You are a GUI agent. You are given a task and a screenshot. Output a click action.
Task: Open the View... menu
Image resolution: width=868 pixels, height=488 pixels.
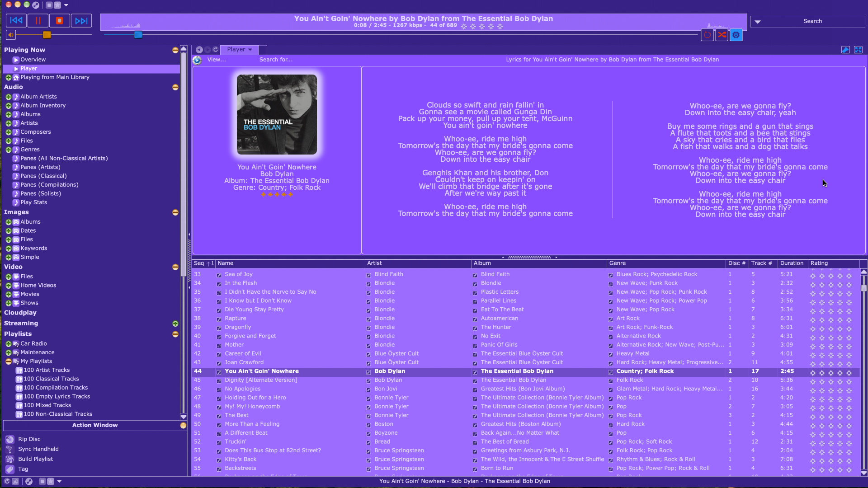217,60
